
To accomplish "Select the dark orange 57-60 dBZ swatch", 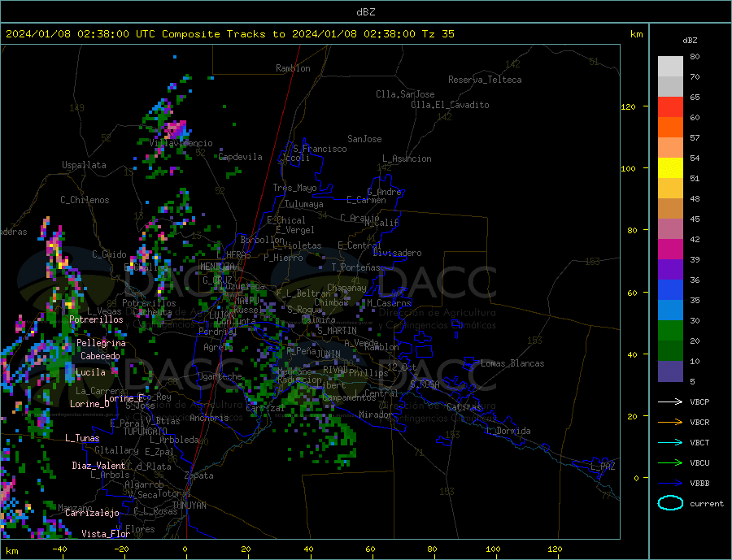I will tap(670, 128).
